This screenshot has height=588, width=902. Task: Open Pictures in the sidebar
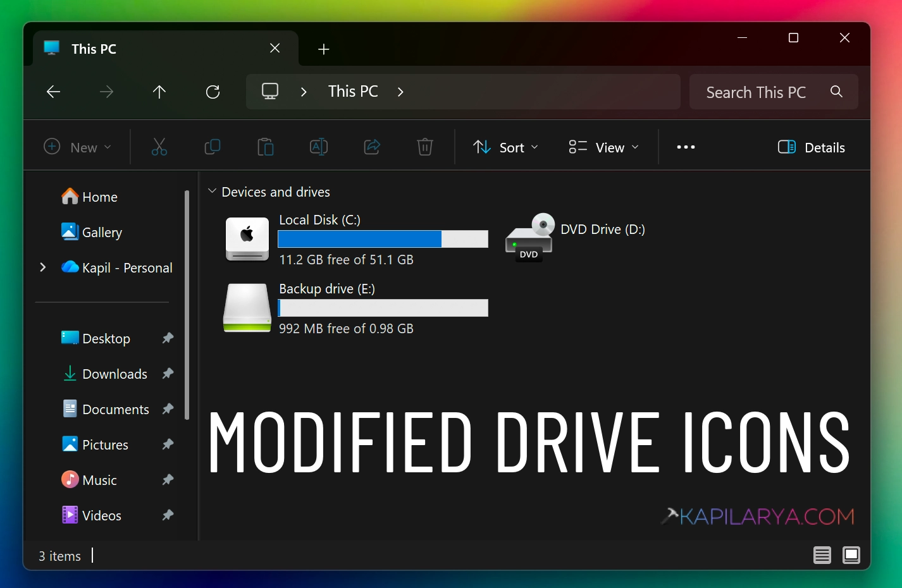point(95,444)
